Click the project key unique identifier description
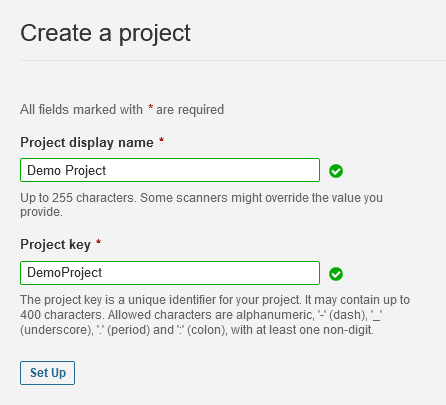The image size is (446, 405). [215, 315]
